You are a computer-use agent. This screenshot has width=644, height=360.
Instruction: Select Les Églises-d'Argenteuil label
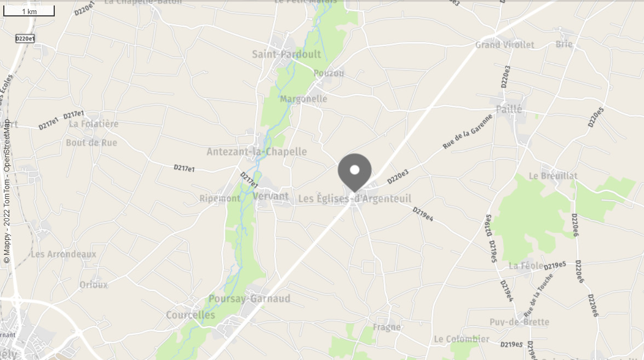(354, 198)
